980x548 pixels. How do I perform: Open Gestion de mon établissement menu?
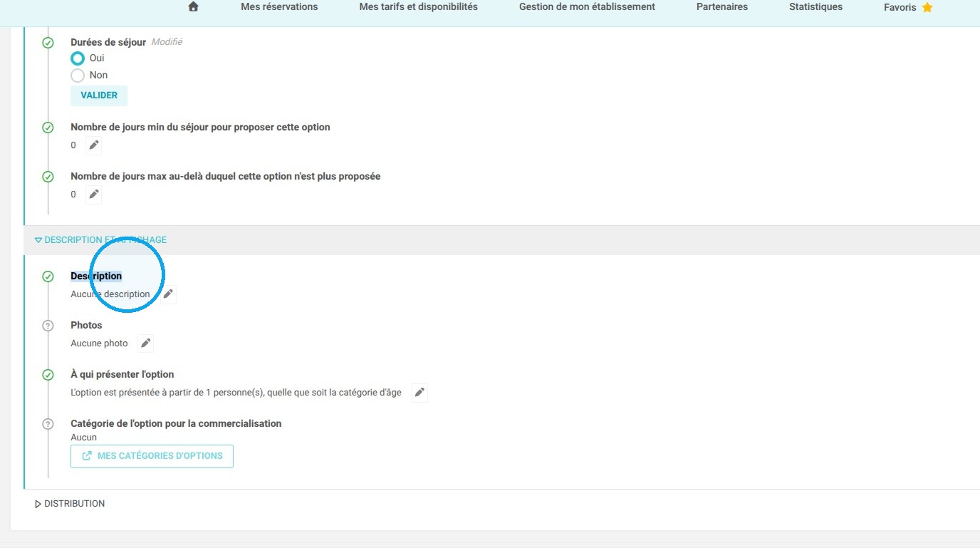[587, 7]
